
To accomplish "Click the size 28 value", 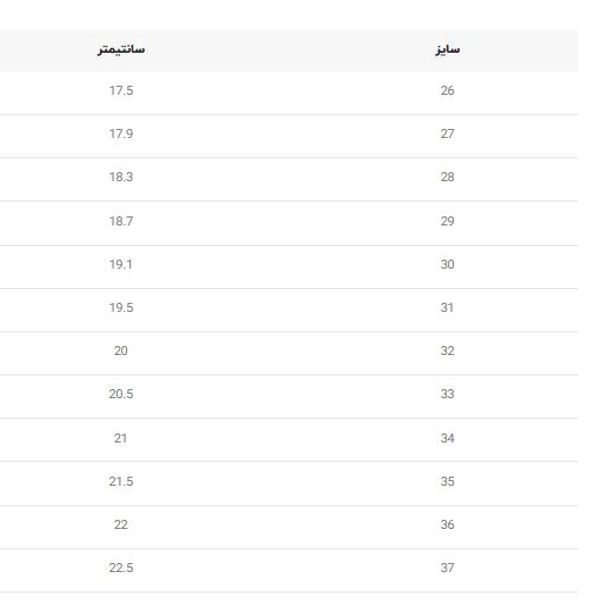I will [x=447, y=177].
